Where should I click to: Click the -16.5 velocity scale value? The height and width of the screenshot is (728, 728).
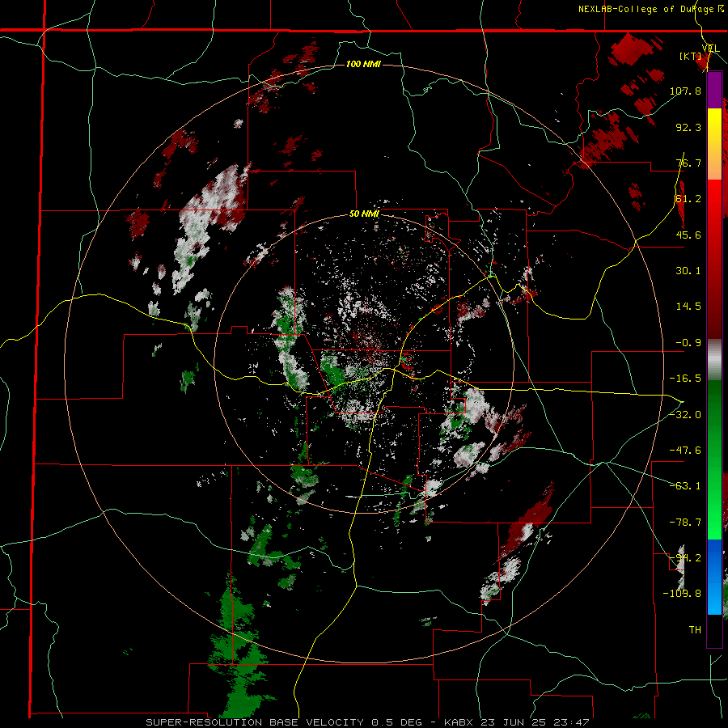(x=685, y=379)
